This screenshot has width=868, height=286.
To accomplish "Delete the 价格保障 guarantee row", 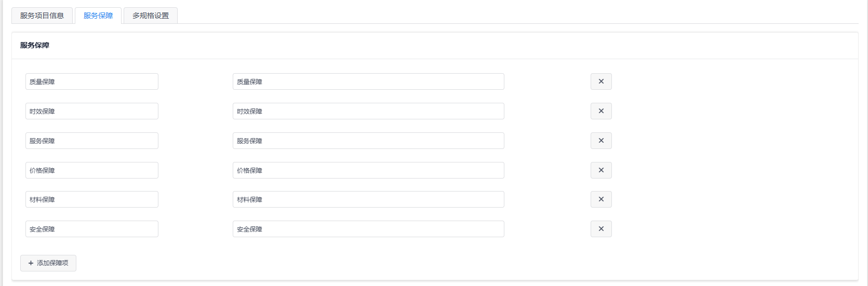I will (x=601, y=170).
